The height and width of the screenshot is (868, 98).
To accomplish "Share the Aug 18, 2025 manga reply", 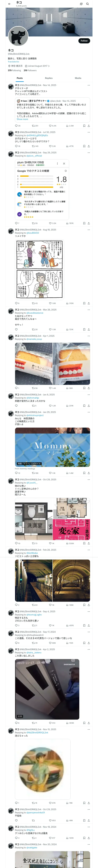I will tap(89, 303).
